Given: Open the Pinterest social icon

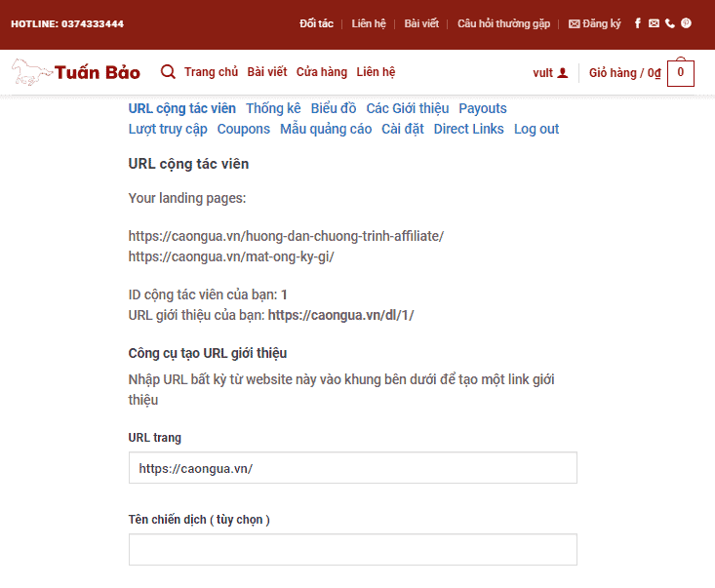Looking at the screenshot, I should [x=686, y=23].
